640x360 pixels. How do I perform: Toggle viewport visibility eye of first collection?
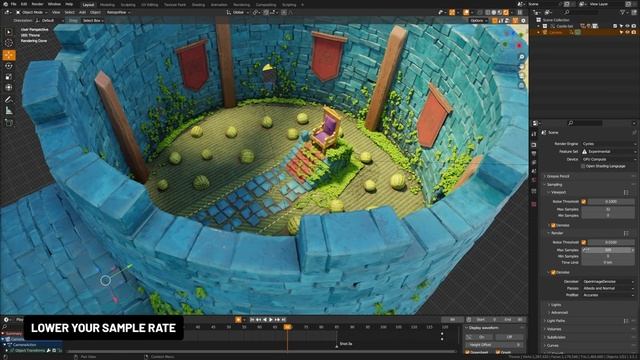[x=627, y=26]
